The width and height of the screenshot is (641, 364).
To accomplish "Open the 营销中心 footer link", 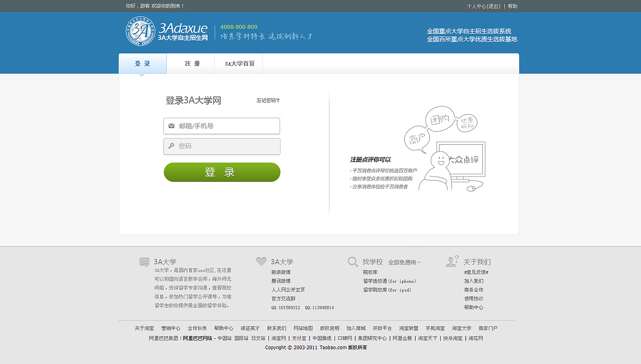I will (171, 328).
